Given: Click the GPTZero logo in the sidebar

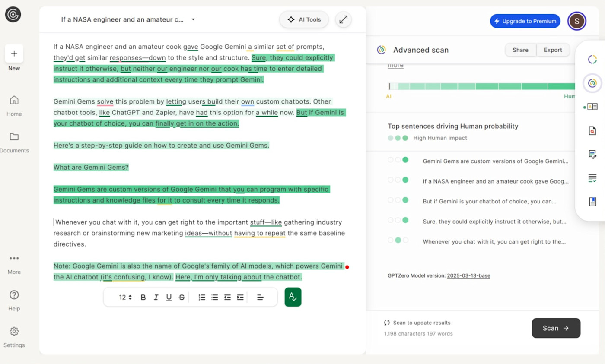Looking at the screenshot, I should click(13, 15).
